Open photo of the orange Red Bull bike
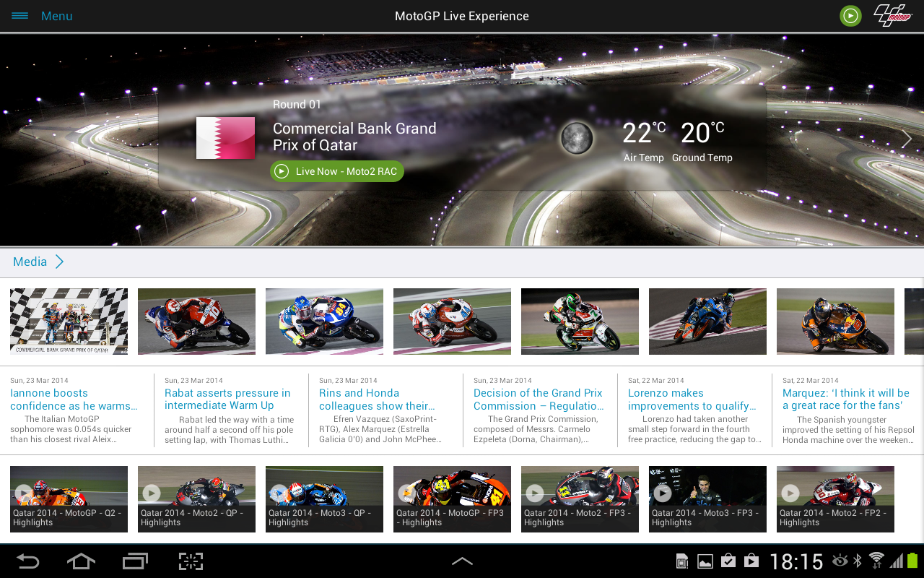This screenshot has height=578, width=924. pyautogui.click(x=835, y=322)
